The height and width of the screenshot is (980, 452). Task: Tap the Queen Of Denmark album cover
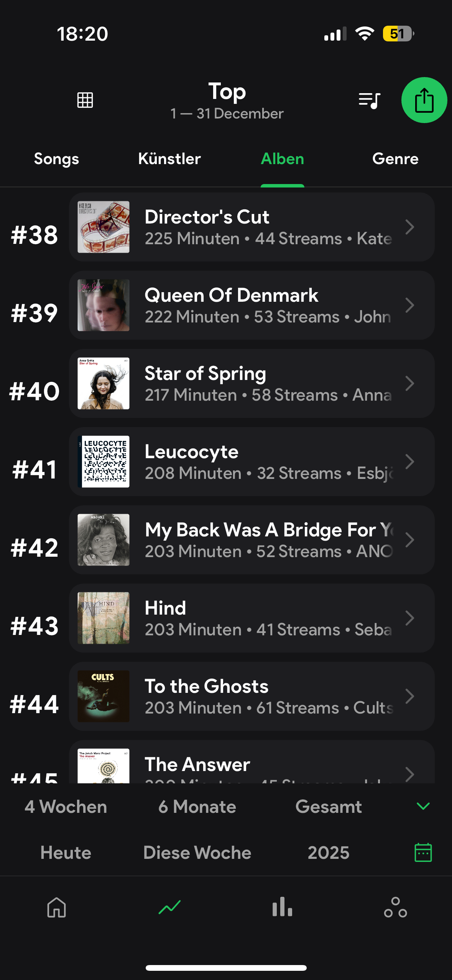[x=104, y=305]
